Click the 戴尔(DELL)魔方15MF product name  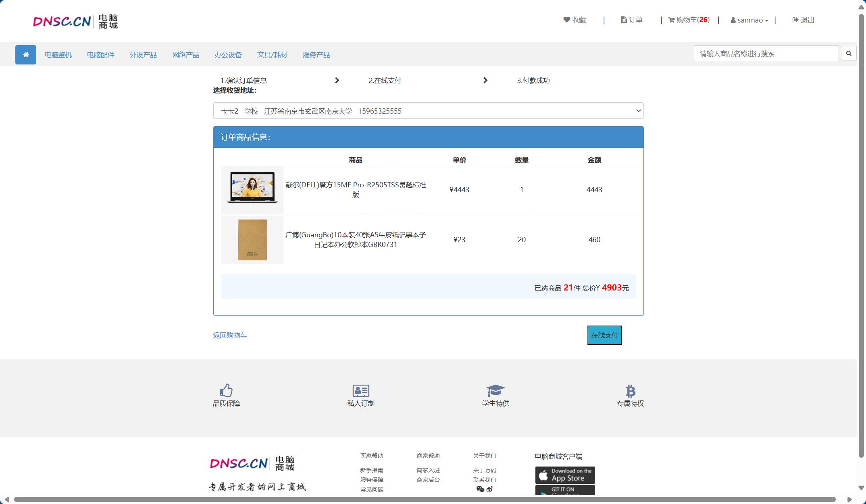356,190
